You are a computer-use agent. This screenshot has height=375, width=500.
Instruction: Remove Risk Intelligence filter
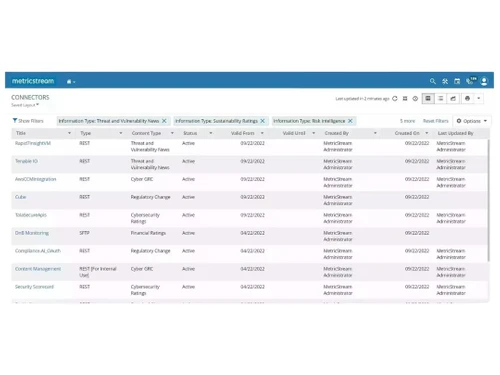[x=350, y=121]
